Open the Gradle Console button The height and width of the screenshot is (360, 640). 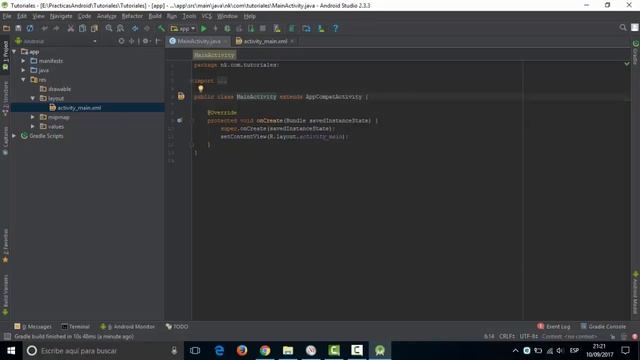(x=603, y=327)
